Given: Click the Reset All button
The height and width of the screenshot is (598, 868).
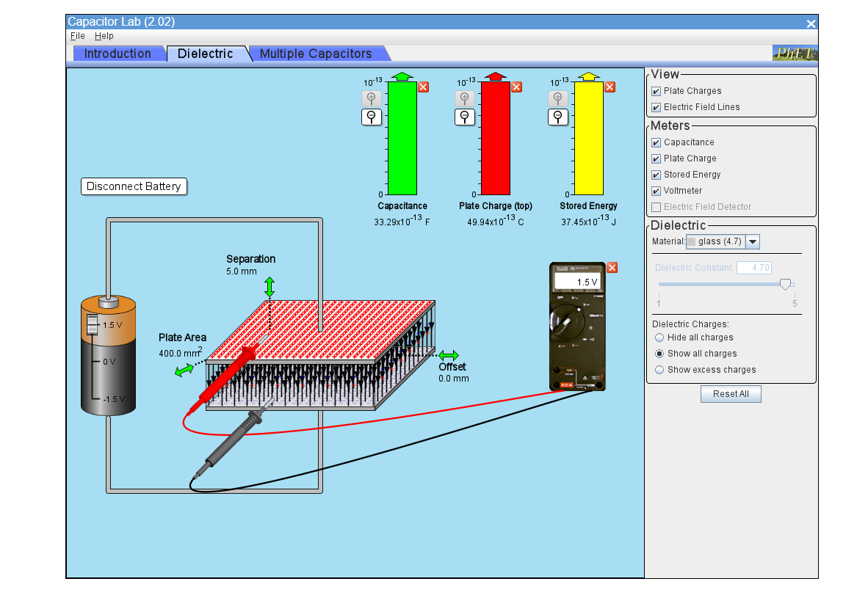Looking at the screenshot, I should (x=731, y=394).
